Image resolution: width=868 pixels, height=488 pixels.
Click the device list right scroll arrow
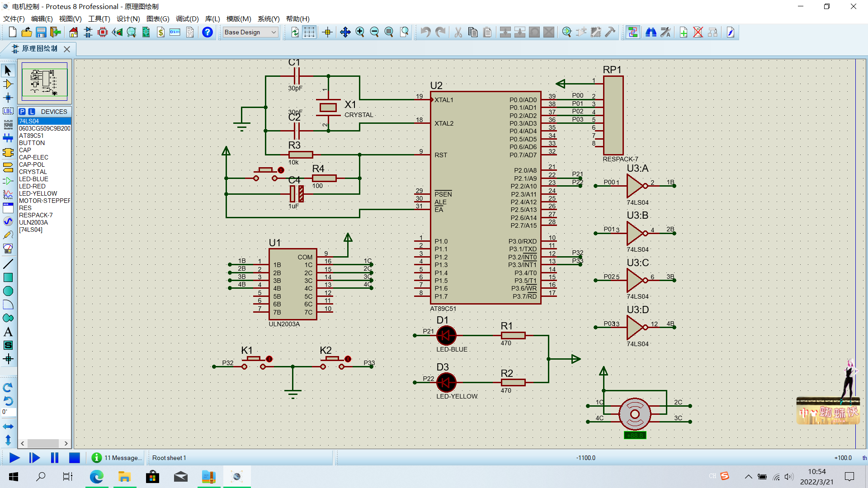66,443
